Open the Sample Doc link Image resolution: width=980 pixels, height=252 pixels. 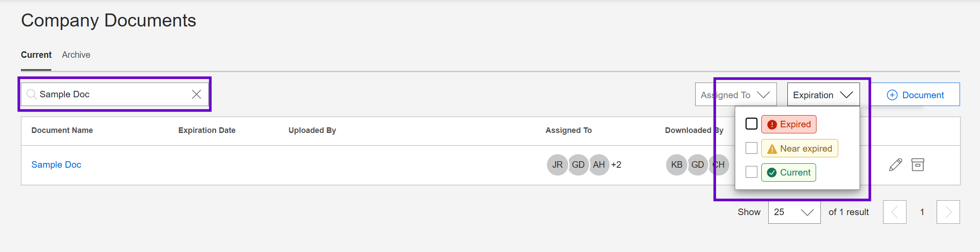click(x=56, y=165)
